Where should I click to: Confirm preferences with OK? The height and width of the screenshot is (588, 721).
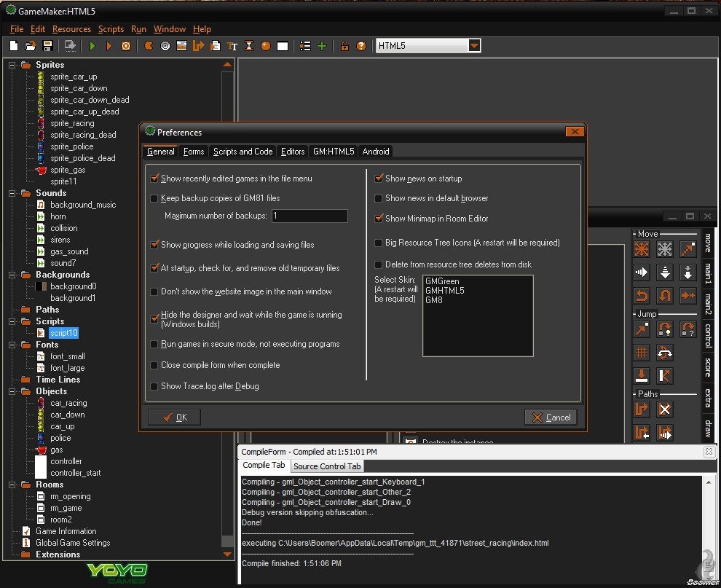(x=174, y=418)
